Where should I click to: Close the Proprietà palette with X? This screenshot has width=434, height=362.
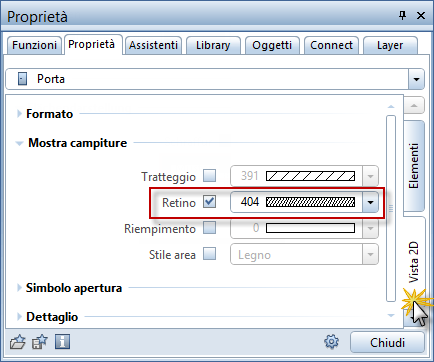[x=421, y=15]
